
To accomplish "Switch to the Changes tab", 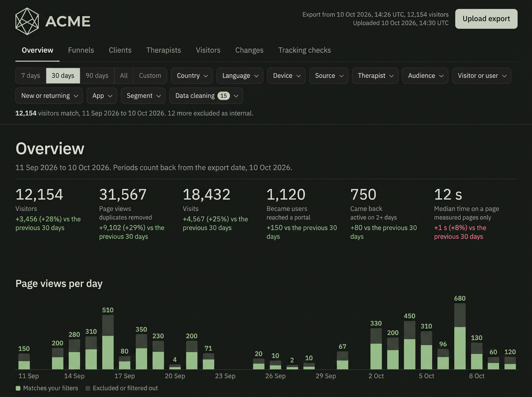I will [249, 50].
